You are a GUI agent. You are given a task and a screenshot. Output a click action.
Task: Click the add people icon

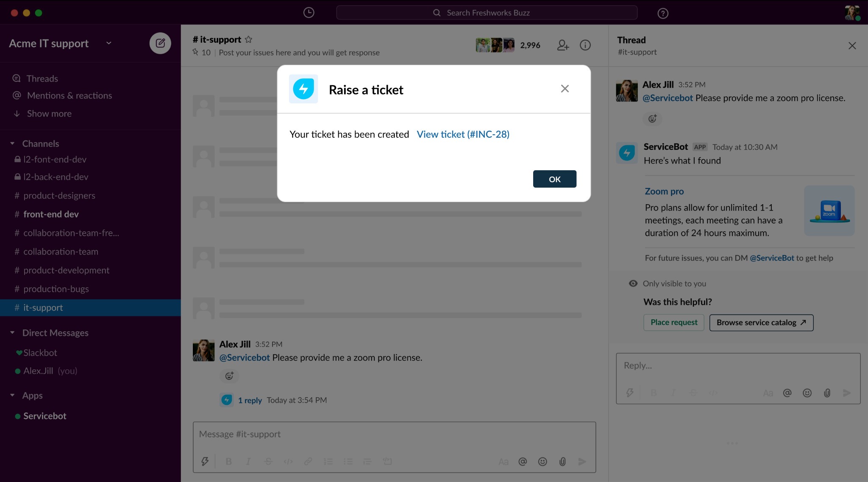point(563,45)
